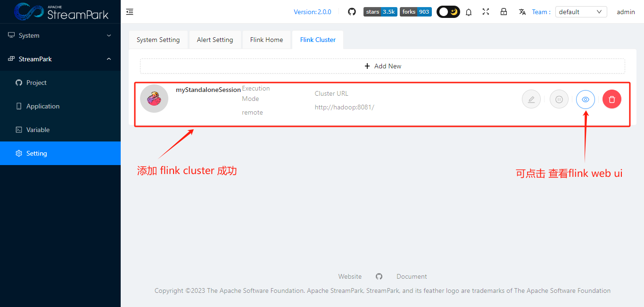Edit the myStandaloneSession cluster
The image size is (644, 307).
tap(531, 100)
